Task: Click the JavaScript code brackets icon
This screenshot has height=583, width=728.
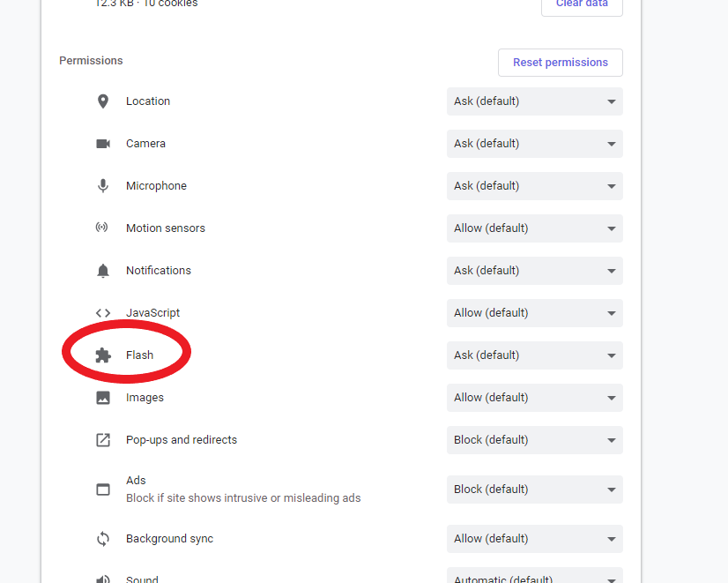Action: pyautogui.click(x=103, y=313)
